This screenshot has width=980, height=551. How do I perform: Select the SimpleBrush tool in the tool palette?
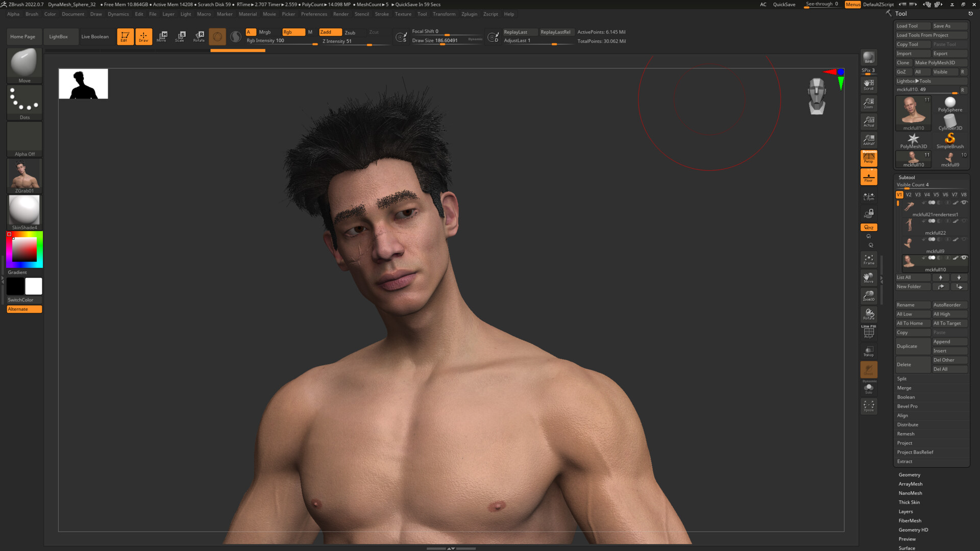click(950, 139)
